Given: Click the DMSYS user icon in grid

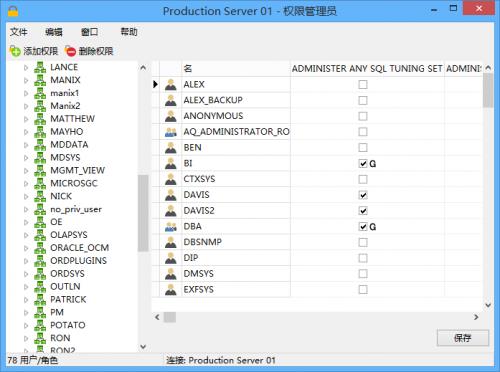Looking at the screenshot, I should pyautogui.click(x=171, y=274).
